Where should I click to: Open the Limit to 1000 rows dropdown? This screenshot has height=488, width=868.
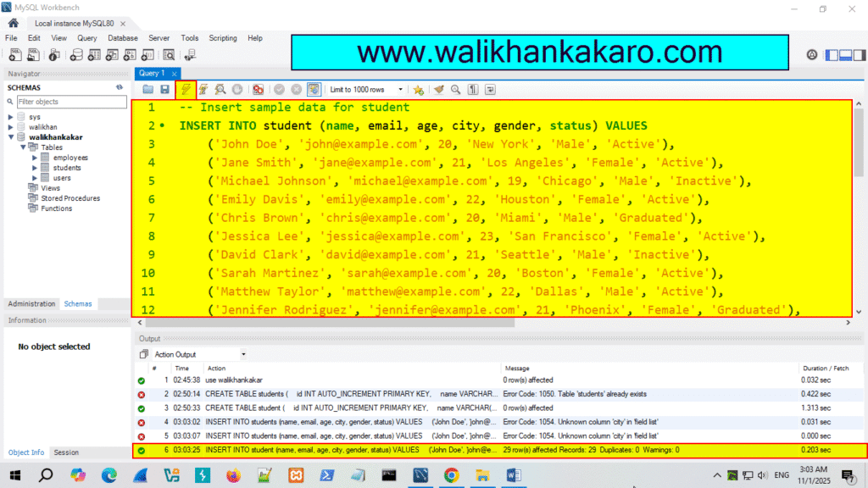[x=400, y=89]
